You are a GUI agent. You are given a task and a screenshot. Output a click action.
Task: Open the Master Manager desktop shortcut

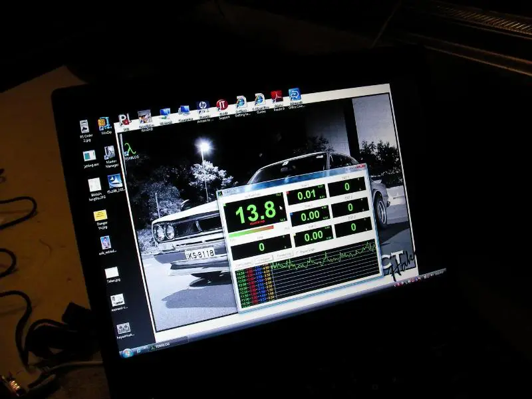tap(110, 157)
